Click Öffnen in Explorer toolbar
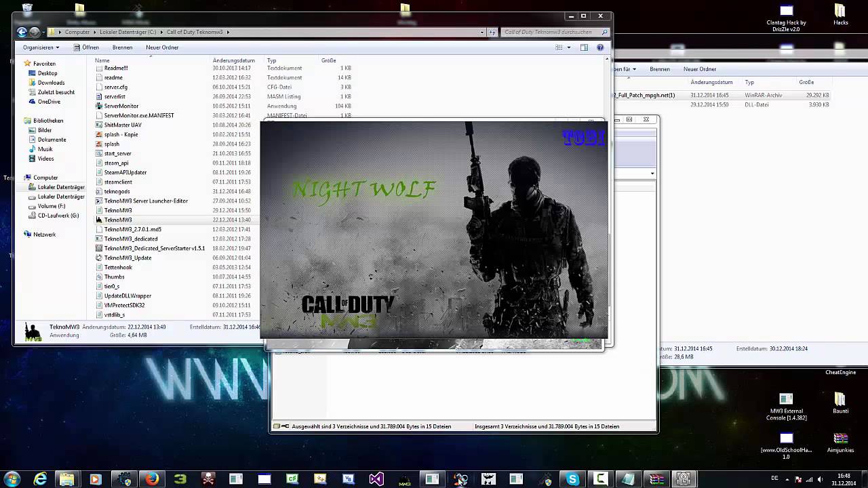This screenshot has width=868, height=488. pyautogui.click(x=86, y=47)
